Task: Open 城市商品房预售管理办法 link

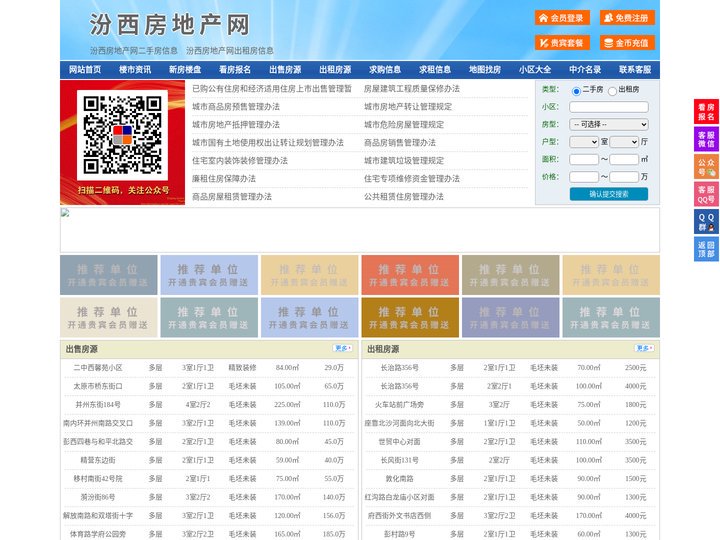Action: (236, 107)
